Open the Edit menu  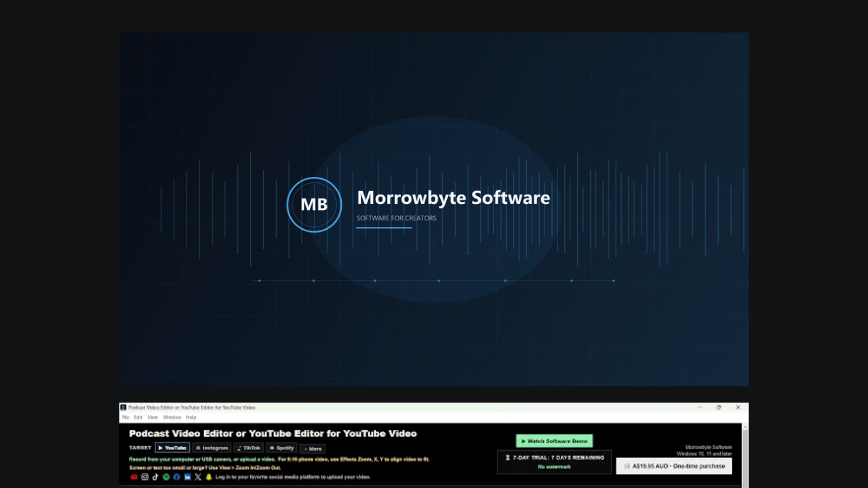tap(138, 418)
